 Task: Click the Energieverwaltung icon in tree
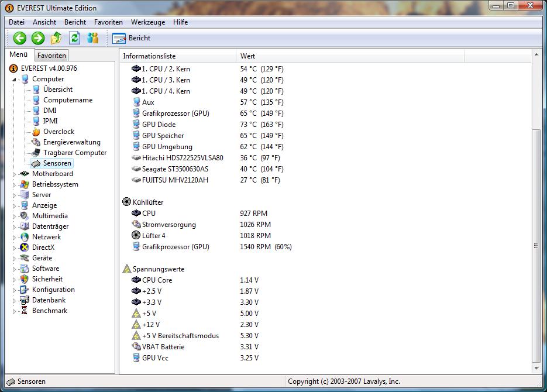click(36, 142)
